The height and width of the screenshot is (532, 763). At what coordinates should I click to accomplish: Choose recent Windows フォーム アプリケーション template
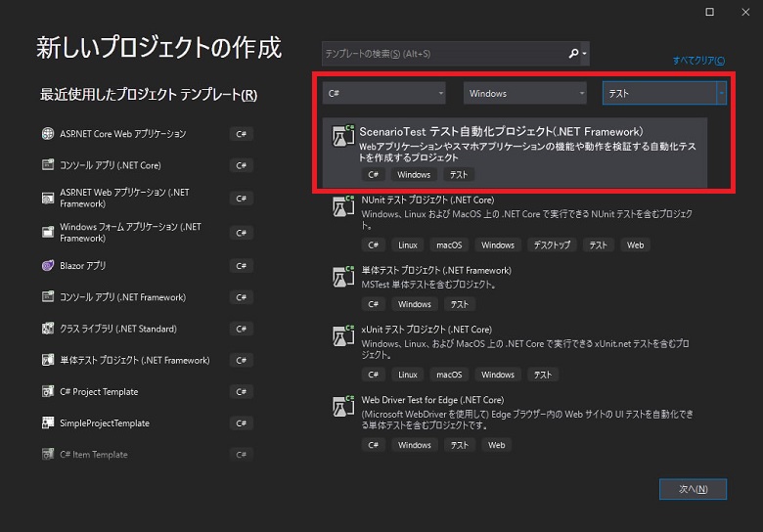(147, 233)
